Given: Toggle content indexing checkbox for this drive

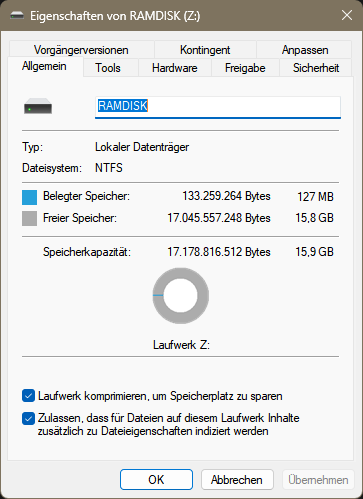Looking at the screenshot, I should (x=28, y=419).
